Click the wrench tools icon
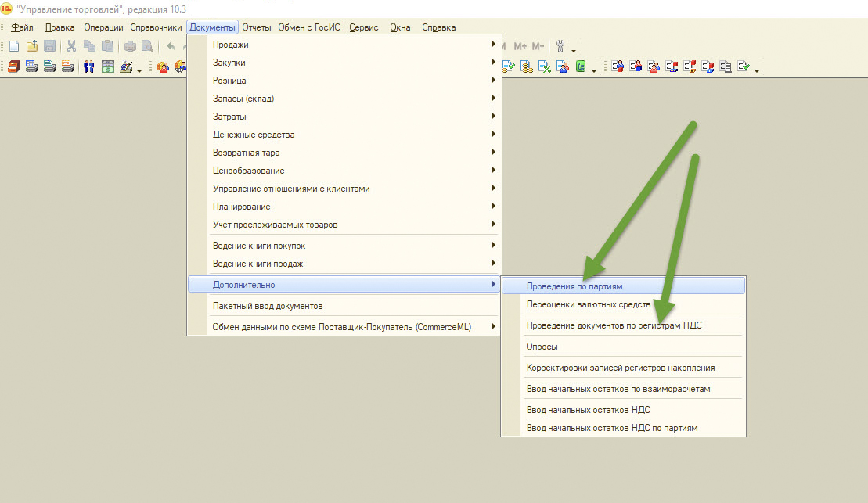Image resolution: width=868 pixels, height=503 pixels. (x=560, y=46)
